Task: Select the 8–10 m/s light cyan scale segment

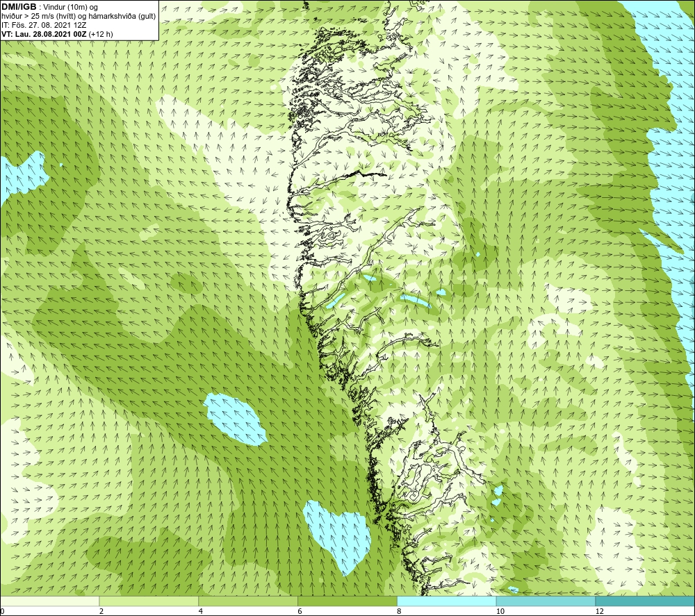Action: pos(447,601)
